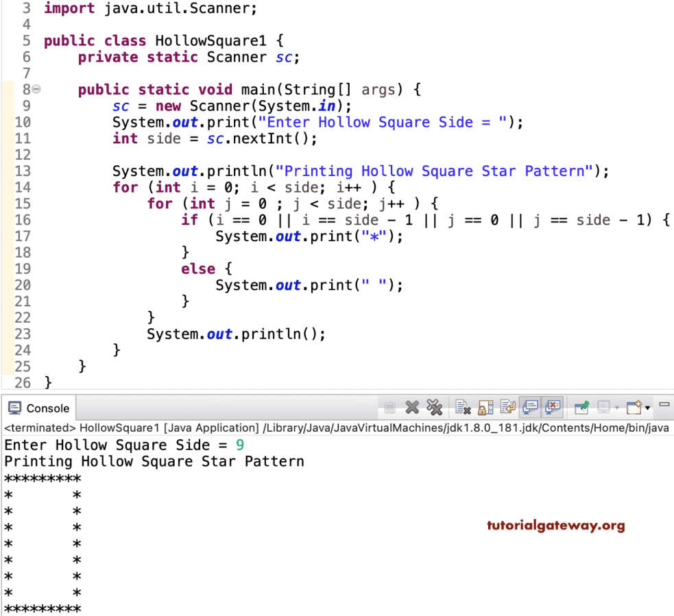Click Remove All Terminated Launches icon
The image size is (674, 616).
tap(435, 406)
